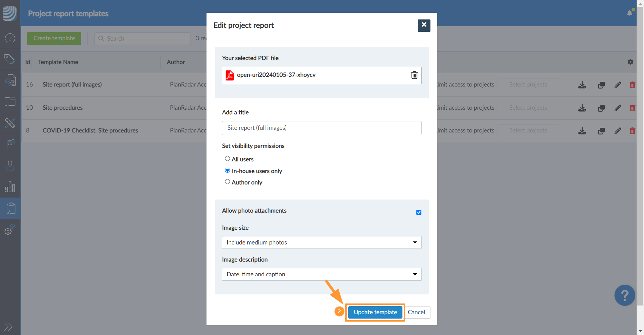Expand the sidebar with double chevron
This screenshot has height=335, width=644.
click(8, 327)
